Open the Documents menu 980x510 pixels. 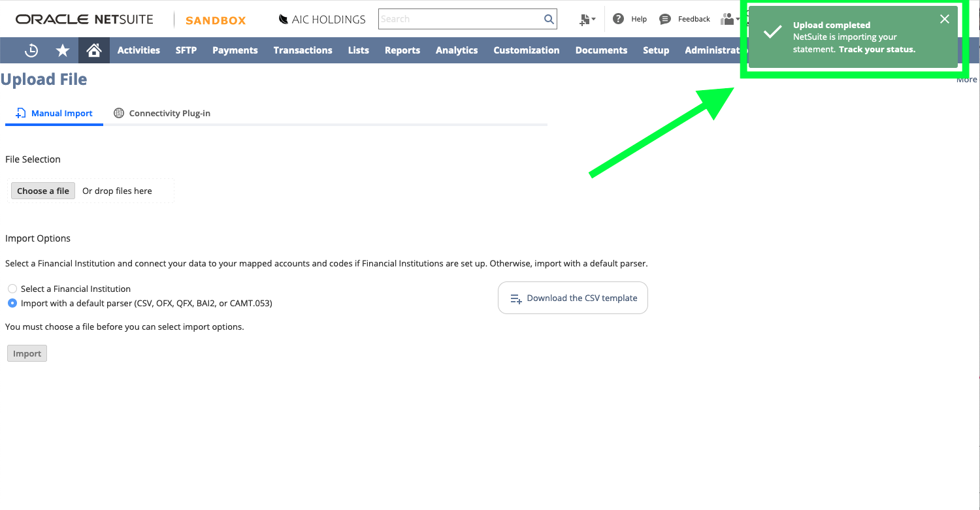602,50
